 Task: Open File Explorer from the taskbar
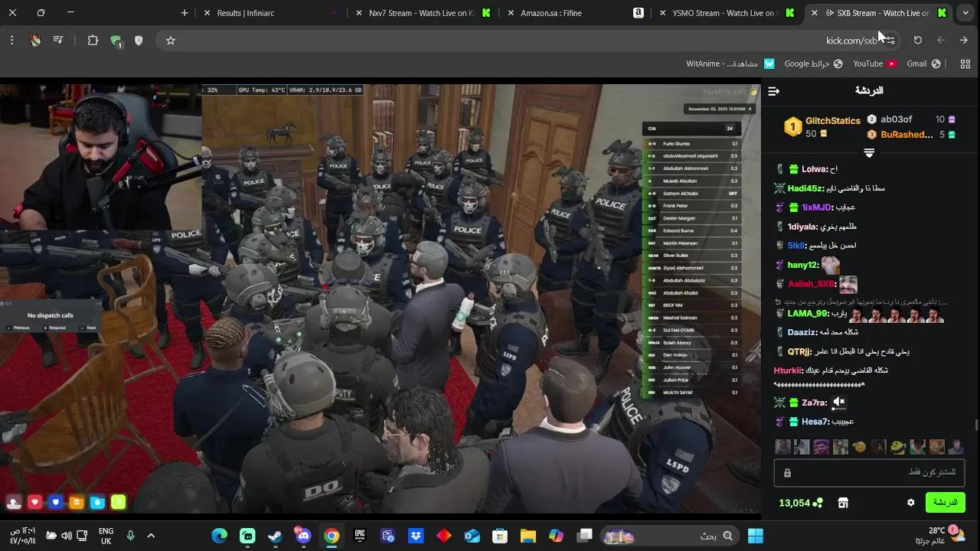click(528, 536)
